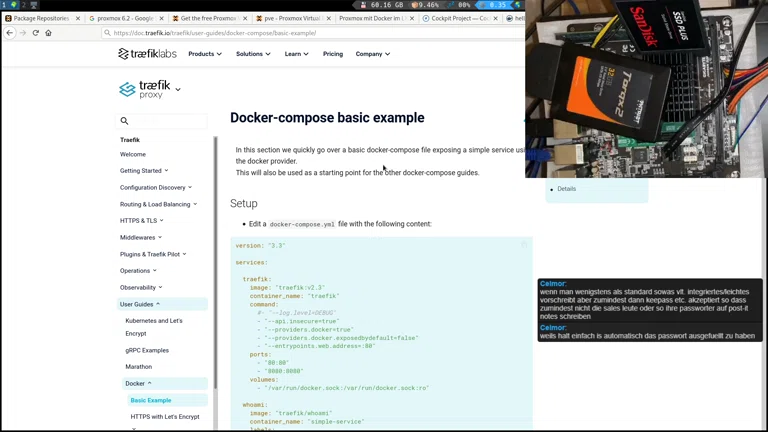Click the Traefik Labs logo in header
Screen dimensions: 768x432
pyautogui.click(x=148, y=54)
